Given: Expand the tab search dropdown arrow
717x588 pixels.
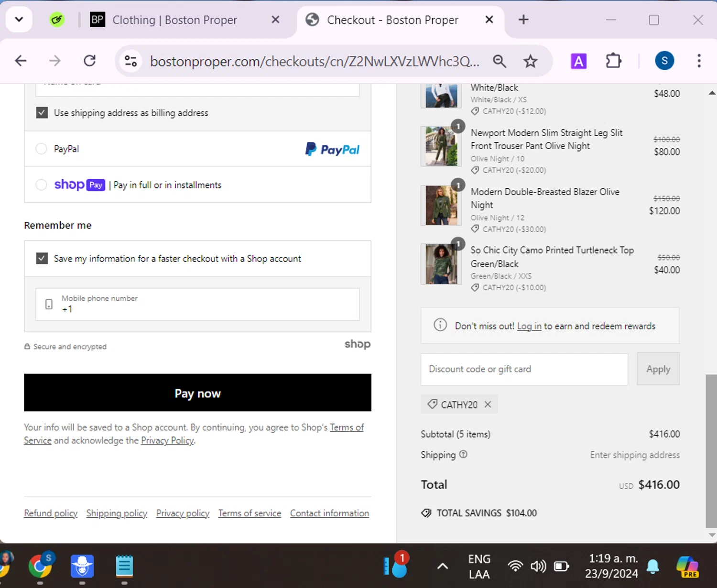Looking at the screenshot, I should click(19, 20).
